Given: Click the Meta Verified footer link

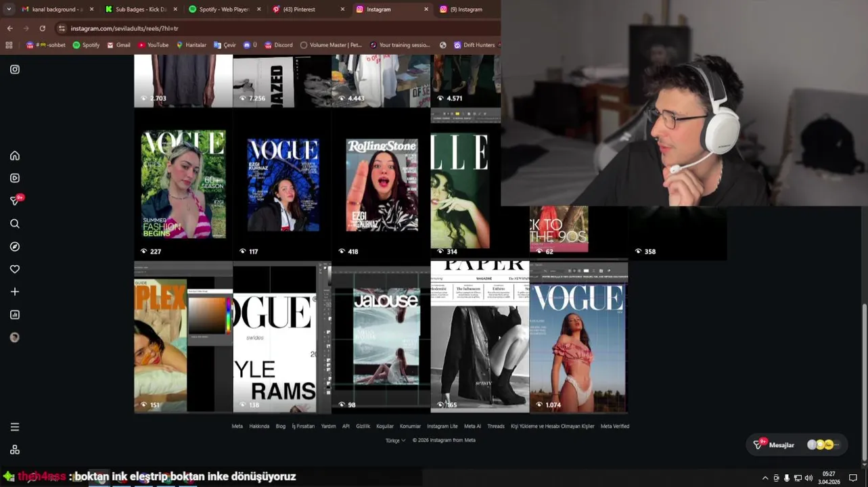Looking at the screenshot, I should point(615,426).
